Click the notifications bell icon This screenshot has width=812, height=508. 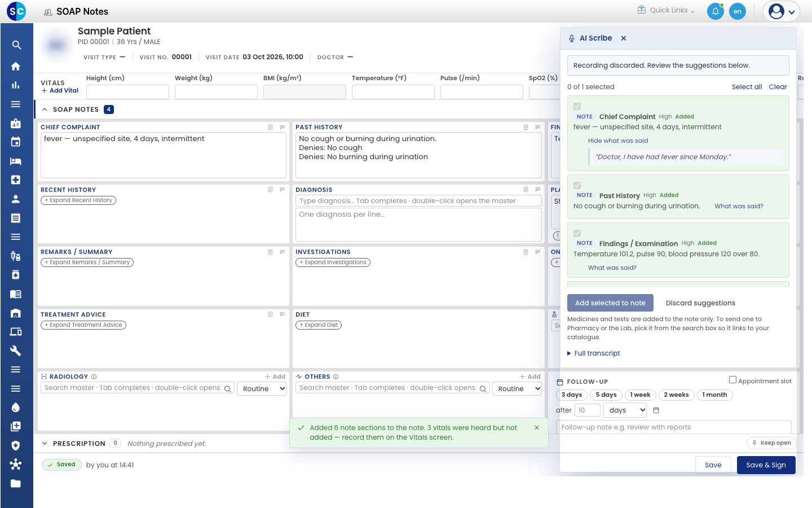coord(715,11)
